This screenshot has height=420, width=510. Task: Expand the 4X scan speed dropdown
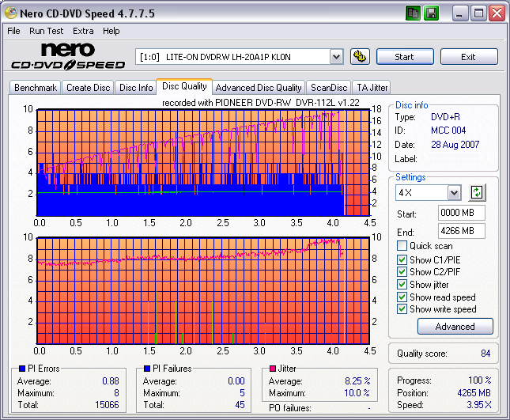(x=454, y=193)
